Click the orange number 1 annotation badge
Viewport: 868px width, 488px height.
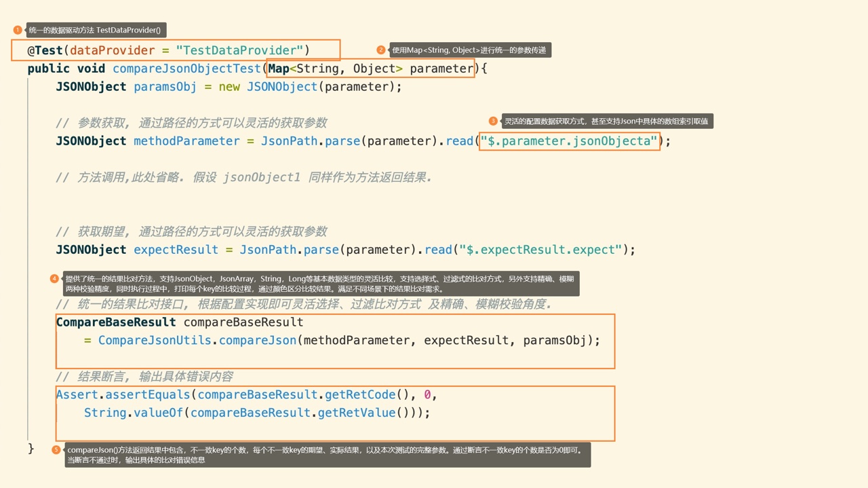(x=18, y=30)
